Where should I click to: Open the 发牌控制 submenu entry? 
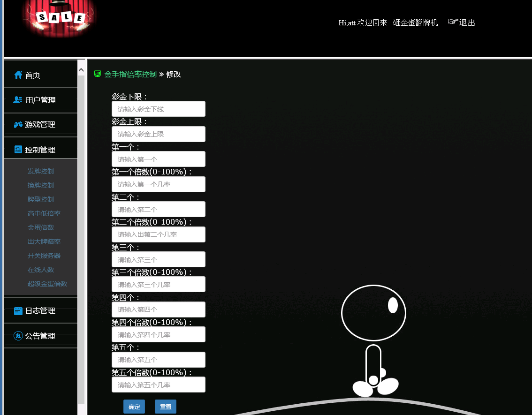click(40, 171)
